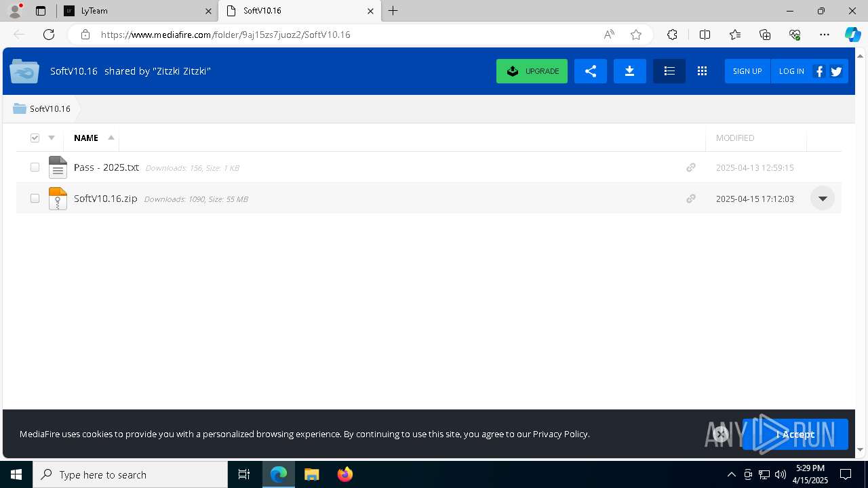Switch to grid view icon

[702, 71]
